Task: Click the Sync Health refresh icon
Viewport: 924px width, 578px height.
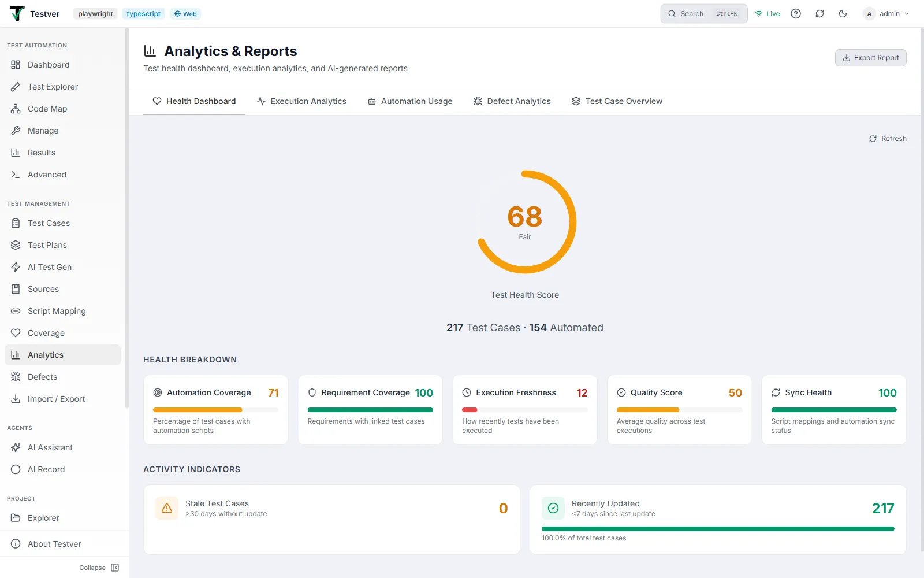Action: tap(776, 392)
